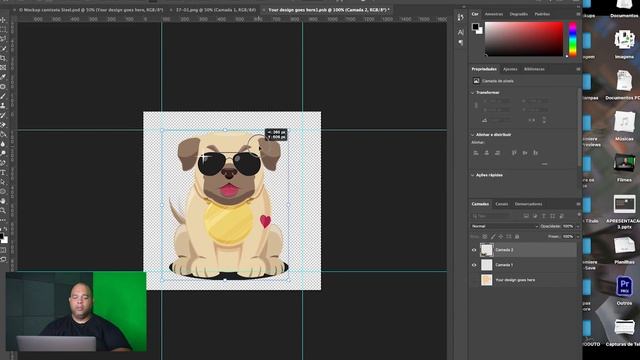Show the 'Your design goes here' layer
The width and height of the screenshot is (640, 360).
pos(474,280)
